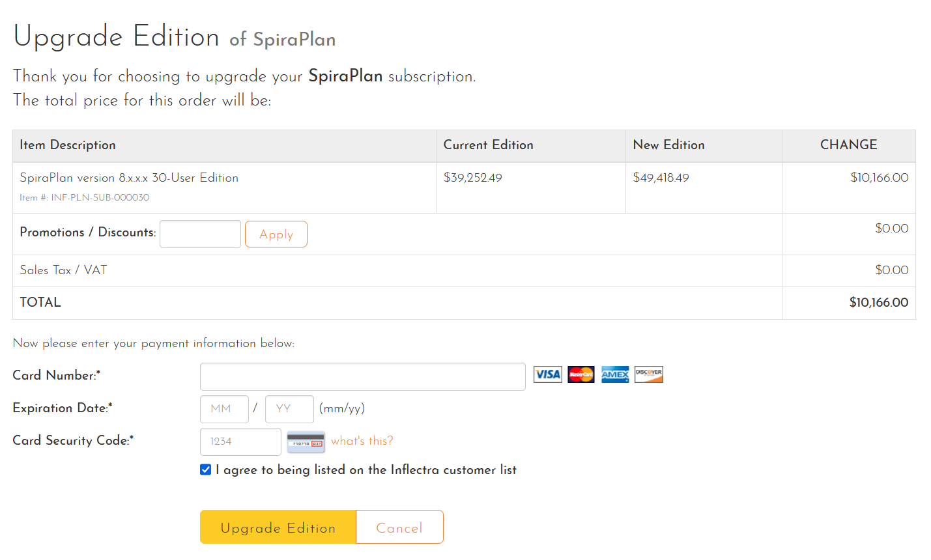Click the Promotions / Discounts code field
The image size is (931, 560).
pos(200,234)
